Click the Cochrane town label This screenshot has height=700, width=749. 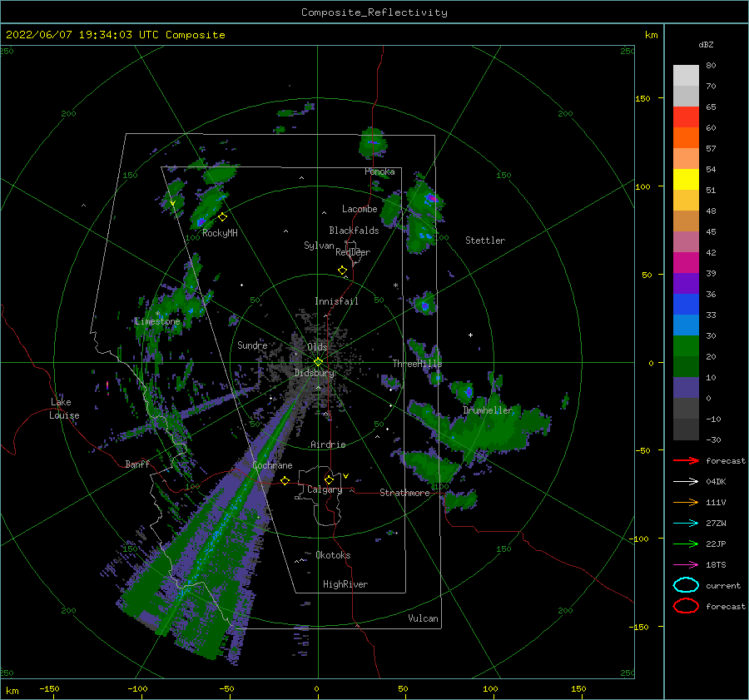272,465
